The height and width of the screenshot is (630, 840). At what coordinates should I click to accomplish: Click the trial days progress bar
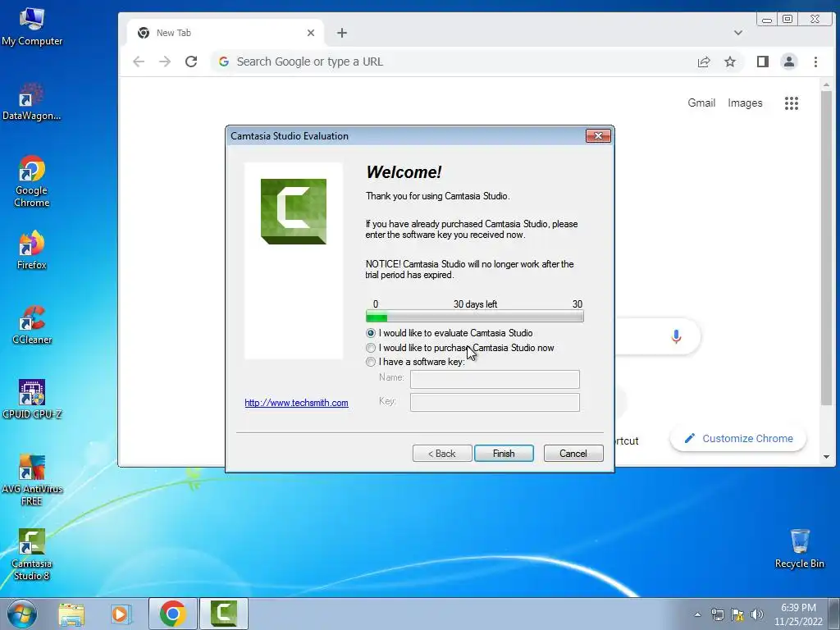coord(475,316)
